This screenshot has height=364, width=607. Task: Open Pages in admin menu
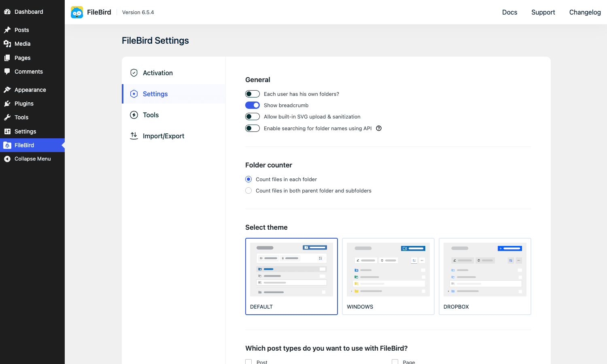coord(32,58)
